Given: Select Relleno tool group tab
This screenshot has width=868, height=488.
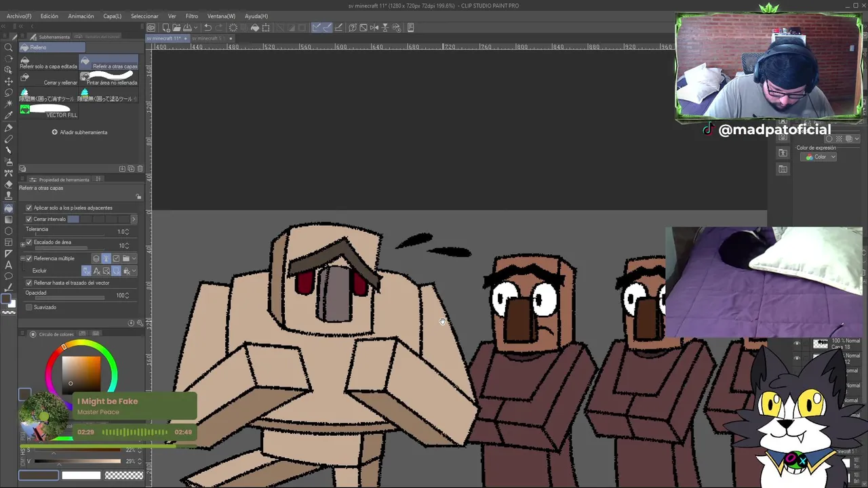Looking at the screenshot, I should pos(52,47).
